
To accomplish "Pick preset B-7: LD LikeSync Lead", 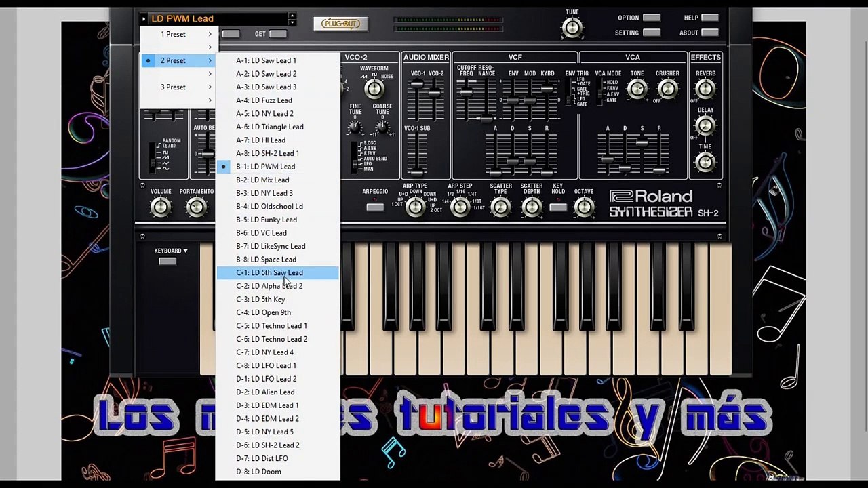I will [x=278, y=246].
